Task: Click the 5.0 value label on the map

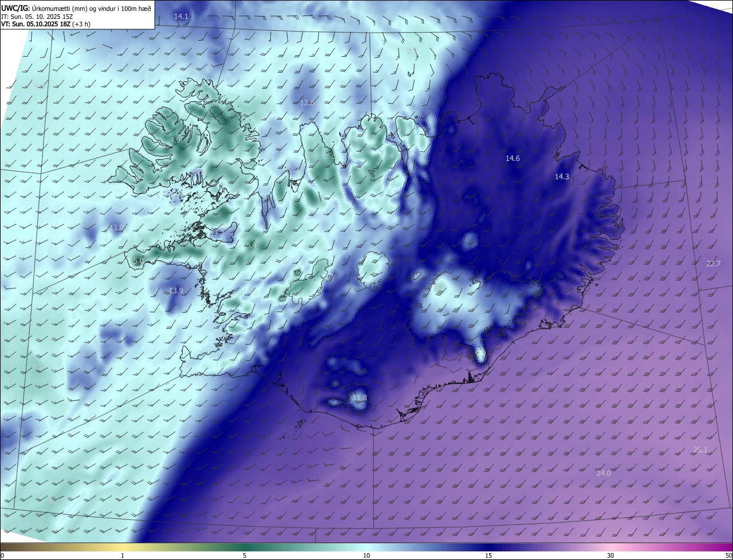Action: [139, 261]
